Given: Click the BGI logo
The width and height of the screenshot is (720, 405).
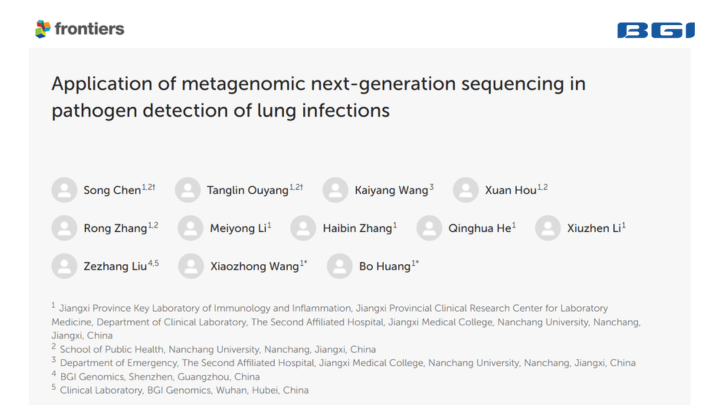Looking at the screenshot, I should pyautogui.click(x=655, y=30).
